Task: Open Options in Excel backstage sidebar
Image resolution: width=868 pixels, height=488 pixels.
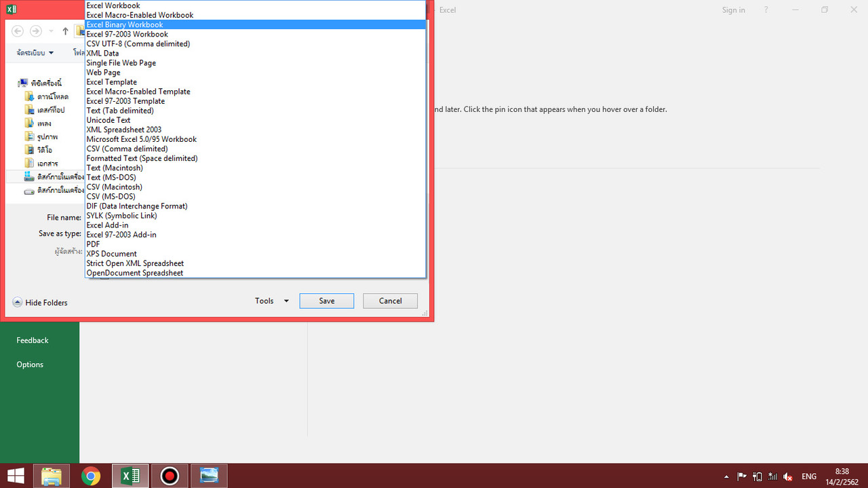Action: pos(30,364)
